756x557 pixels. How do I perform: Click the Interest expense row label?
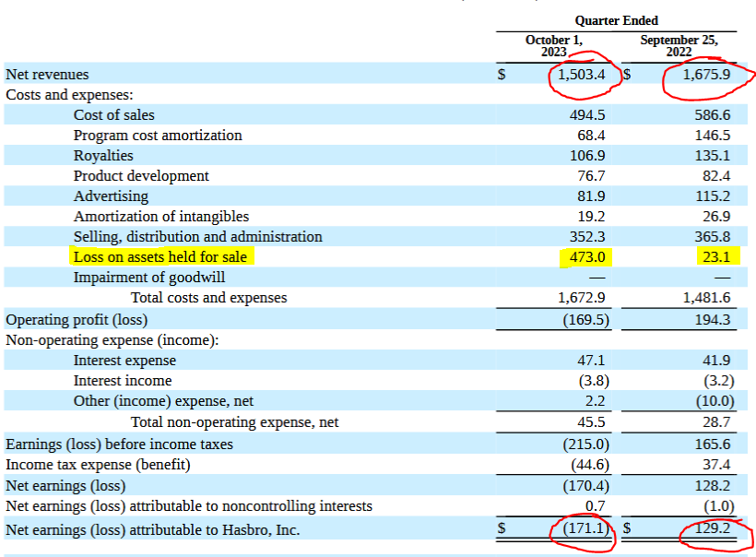point(124,361)
